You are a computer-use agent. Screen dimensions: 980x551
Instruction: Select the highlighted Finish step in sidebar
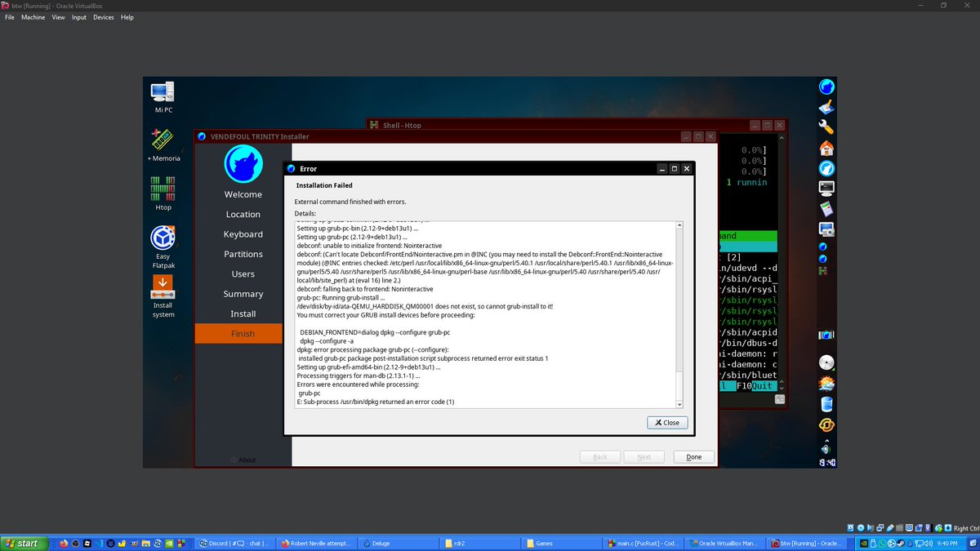pyautogui.click(x=243, y=334)
